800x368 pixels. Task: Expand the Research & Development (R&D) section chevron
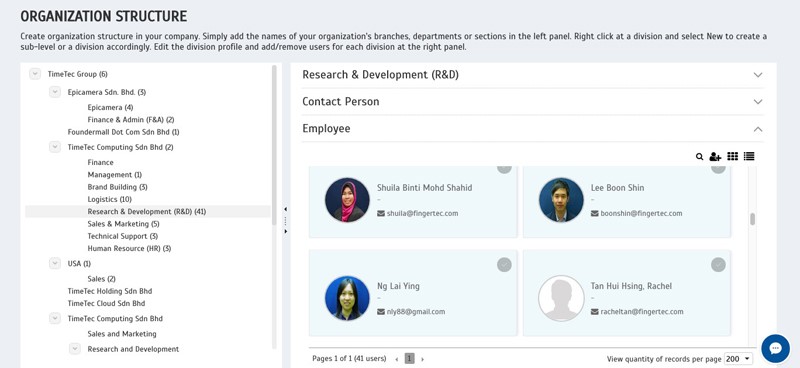pyautogui.click(x=758, y=75)
